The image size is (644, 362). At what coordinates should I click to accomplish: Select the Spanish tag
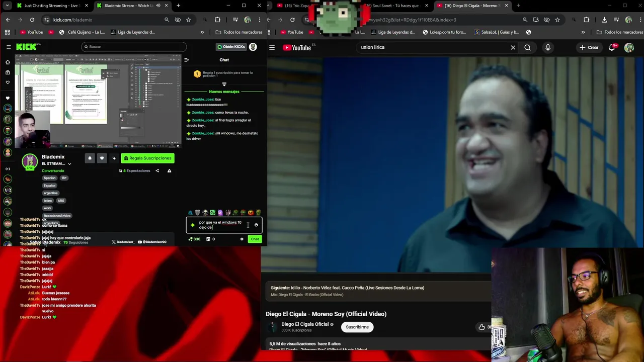coord(49,178)
